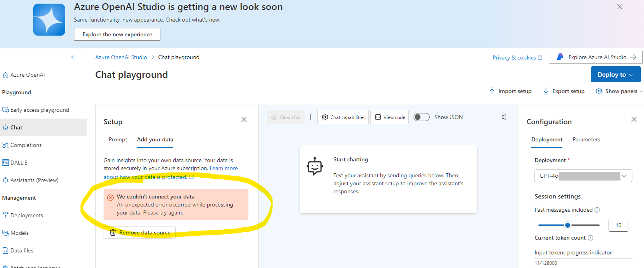Open the Deploy to dropdown
The image size is (644, 268).
(616, 74)
